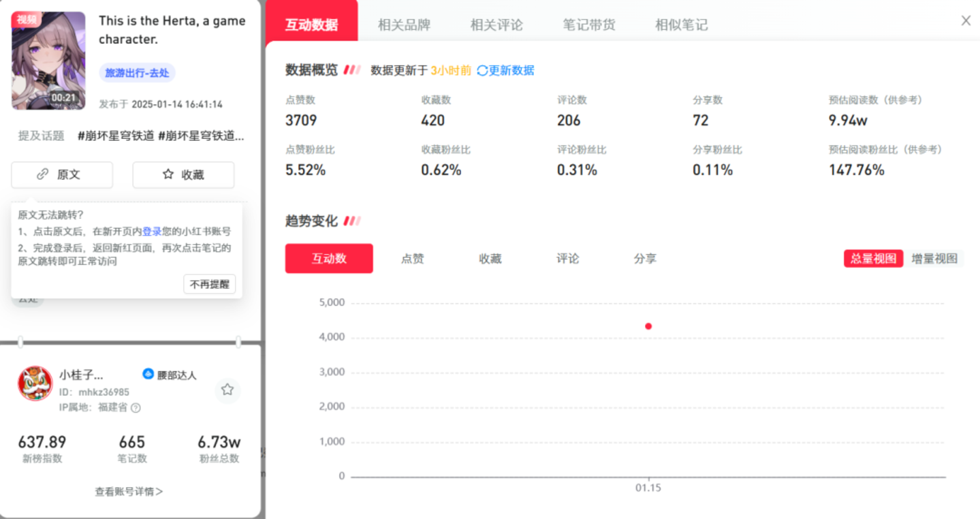Switch chart to 增量视图
This screenshot has height=519, width=980.
click(934, 258)
